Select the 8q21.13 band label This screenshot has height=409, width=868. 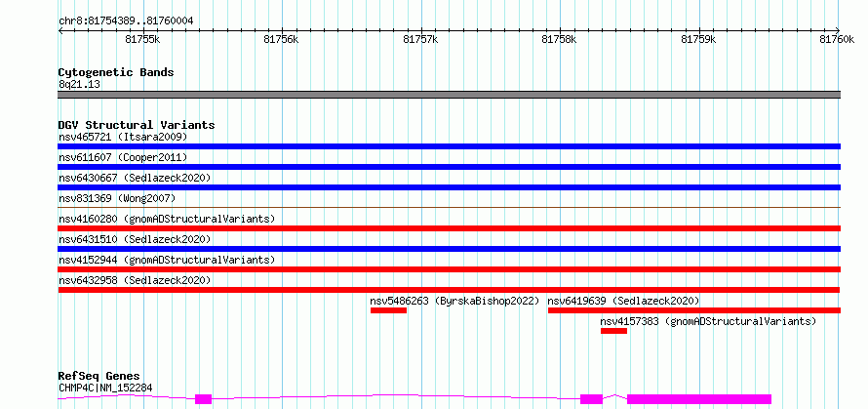[x=79, y=85]
